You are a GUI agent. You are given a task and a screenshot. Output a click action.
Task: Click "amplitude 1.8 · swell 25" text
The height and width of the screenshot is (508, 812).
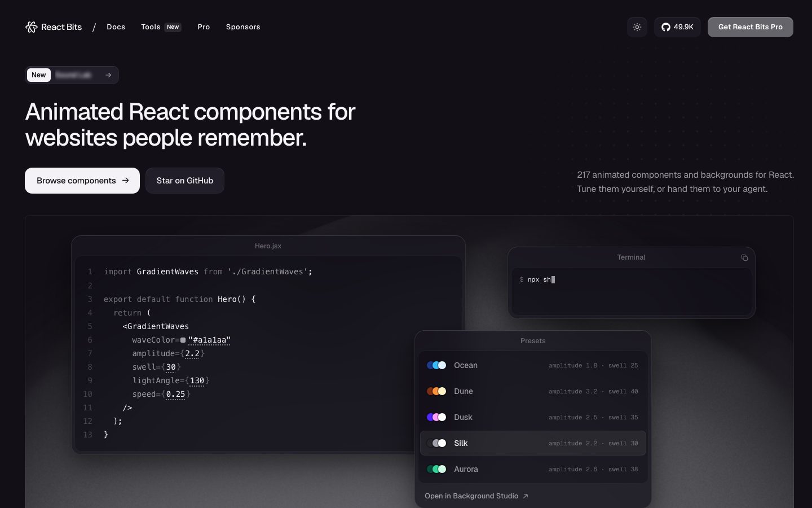[x=593, y=365]
